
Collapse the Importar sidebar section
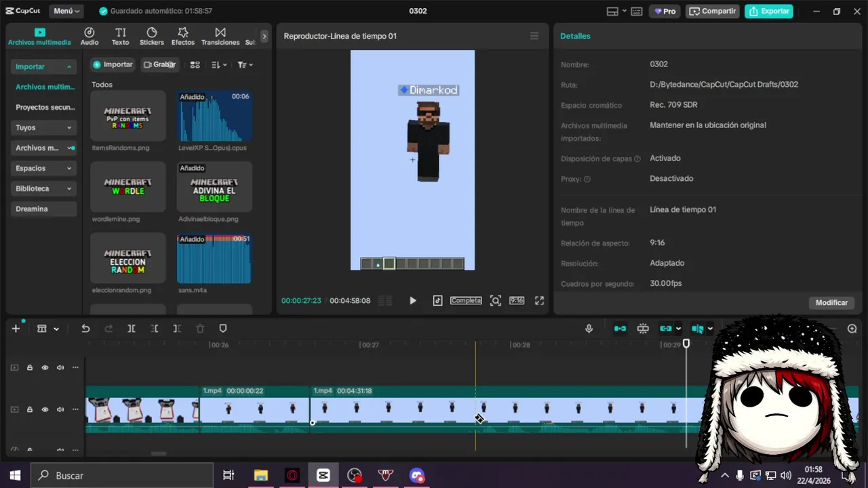click(x=45, y=66)
